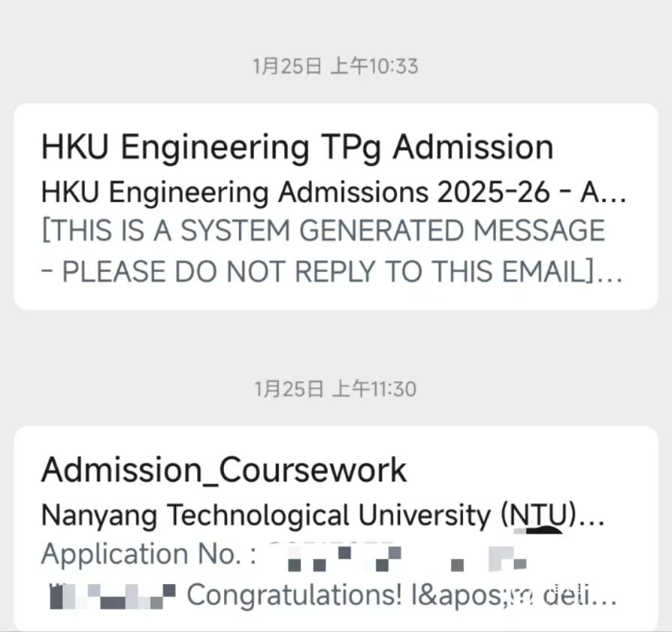Tap the pixelated name before Congratulations
Image resolution: width=672 pixels, height=632 pixels.
(111, 595)
